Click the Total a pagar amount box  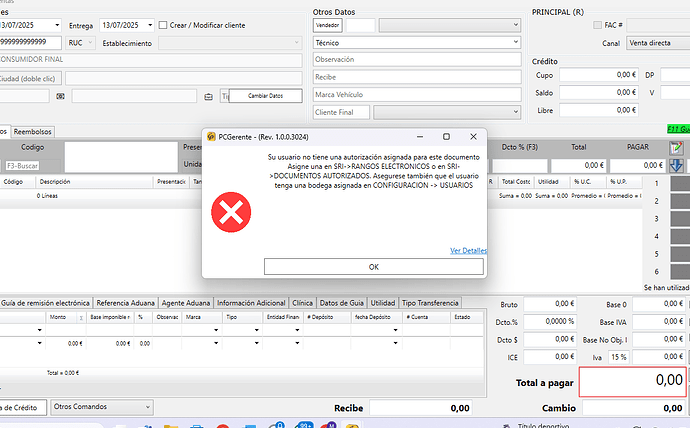point(633,381)
